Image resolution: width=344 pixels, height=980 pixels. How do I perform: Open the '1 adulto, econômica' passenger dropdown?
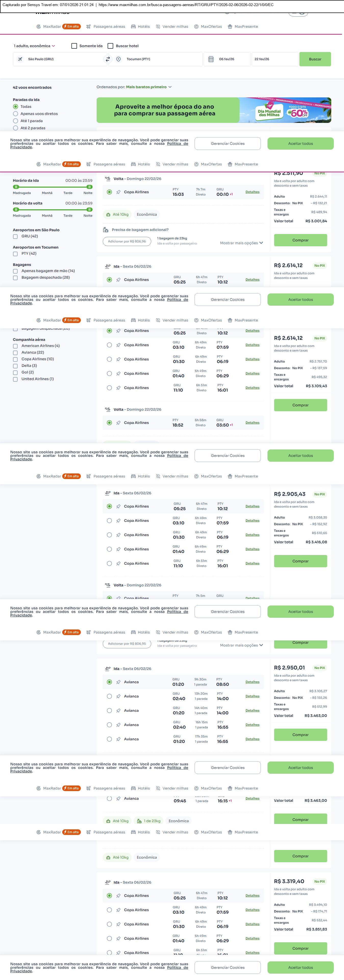click(35, 46)
